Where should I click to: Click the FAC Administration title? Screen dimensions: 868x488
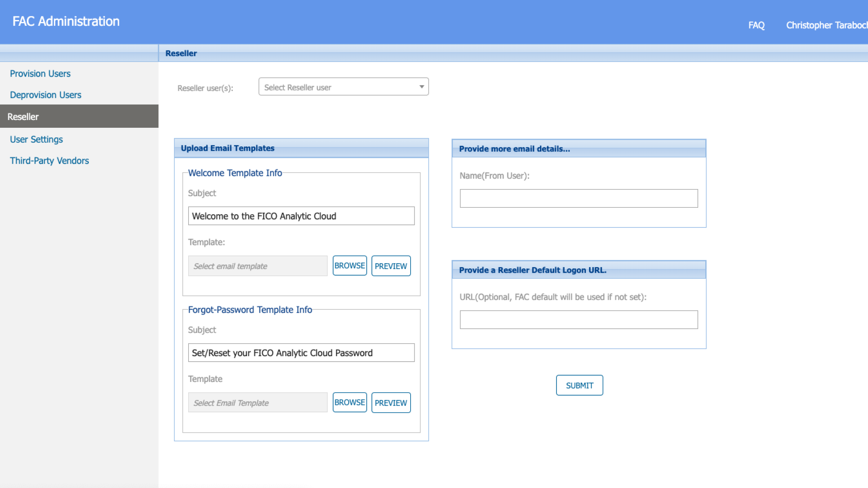(x=66, y=21)
